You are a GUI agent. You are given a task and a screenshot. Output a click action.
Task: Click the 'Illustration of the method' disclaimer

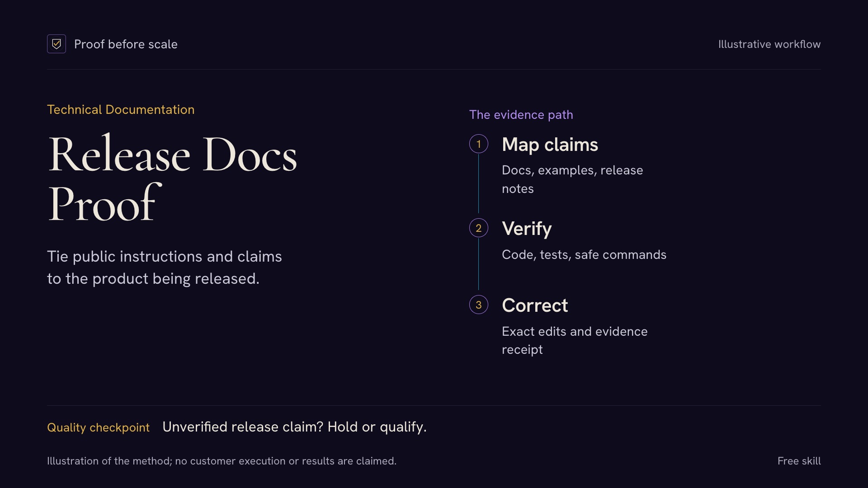point(222,461)
